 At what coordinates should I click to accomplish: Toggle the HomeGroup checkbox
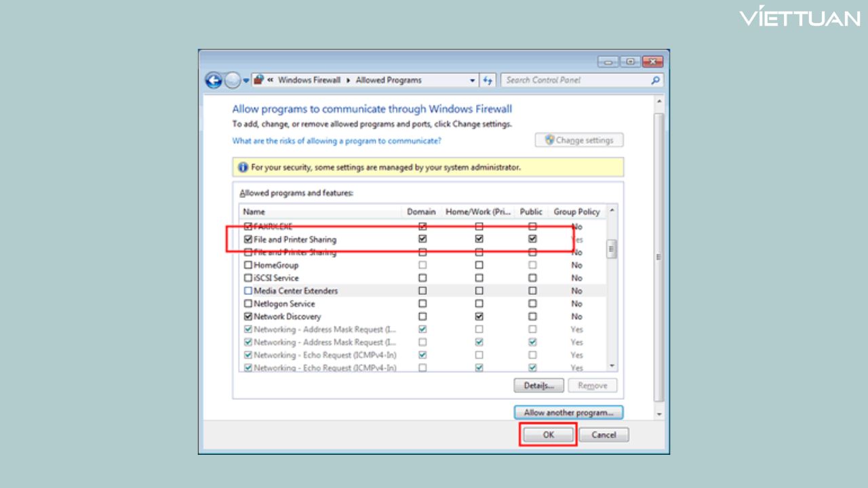[248, 265]
